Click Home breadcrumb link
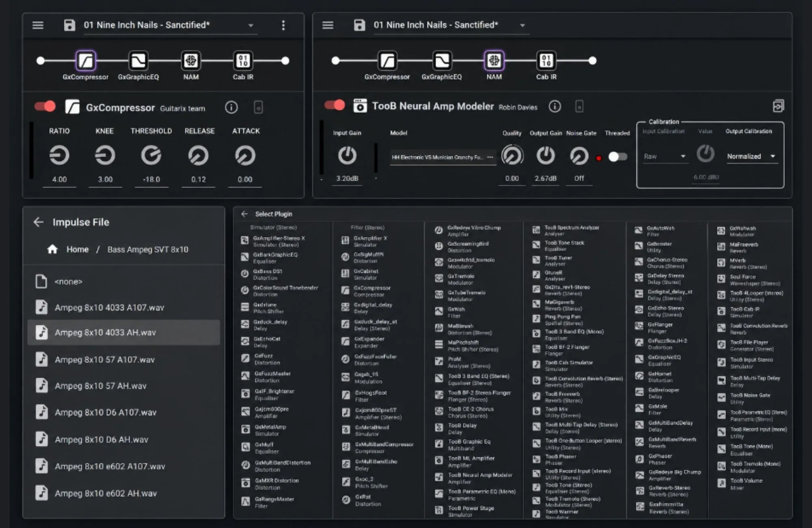This screenshot has height=528, width=812. click(x=78, y=249)
